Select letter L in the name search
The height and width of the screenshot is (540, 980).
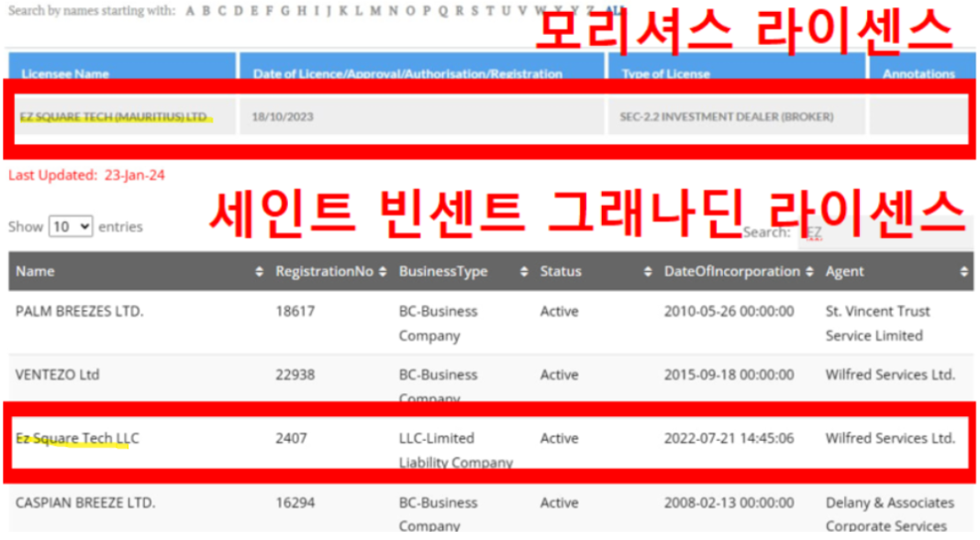pyautogui.click(x=359, y=11)
